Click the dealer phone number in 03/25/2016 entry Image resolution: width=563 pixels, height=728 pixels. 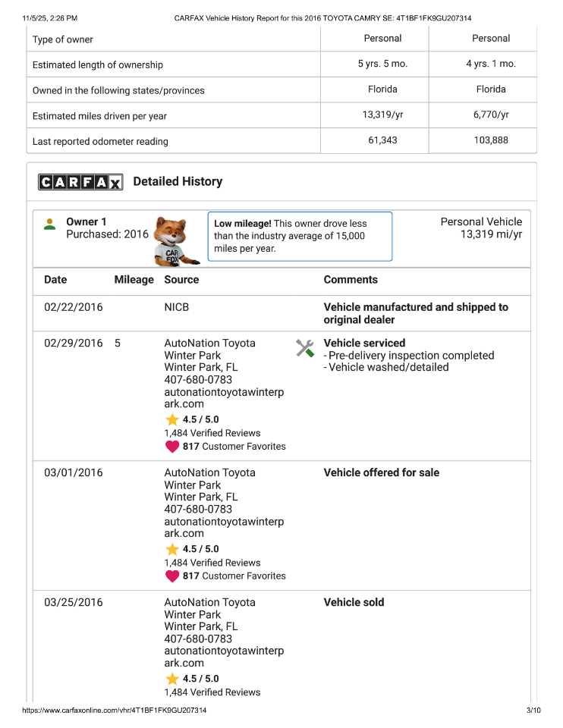point(198,639)
